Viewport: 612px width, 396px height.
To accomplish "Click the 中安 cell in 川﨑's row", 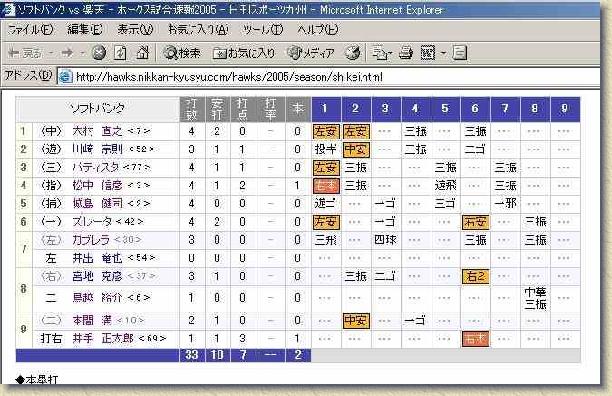I will point(356,149).
